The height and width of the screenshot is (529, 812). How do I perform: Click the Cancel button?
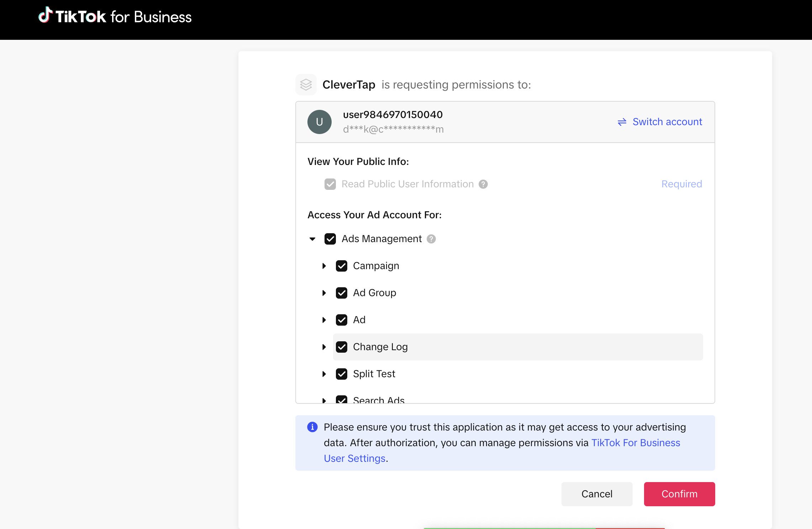point(596,493)
